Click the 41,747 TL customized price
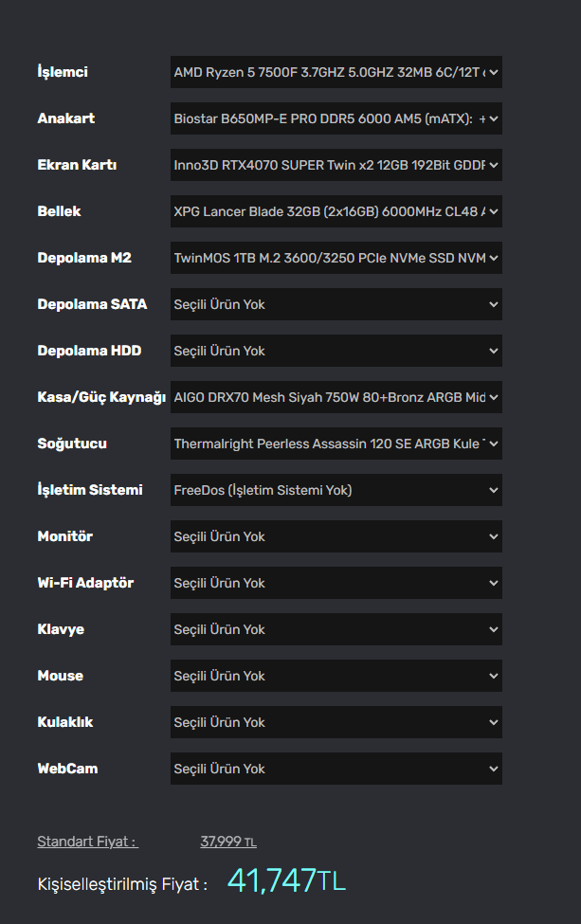The width and height of the screenshot is (581, 924). click(286, 881)
